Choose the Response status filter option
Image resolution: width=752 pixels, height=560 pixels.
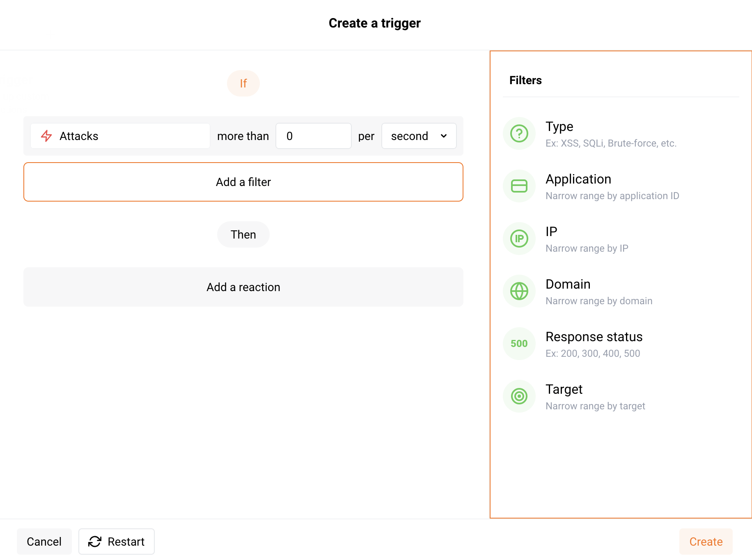click(x=594, y=337)
